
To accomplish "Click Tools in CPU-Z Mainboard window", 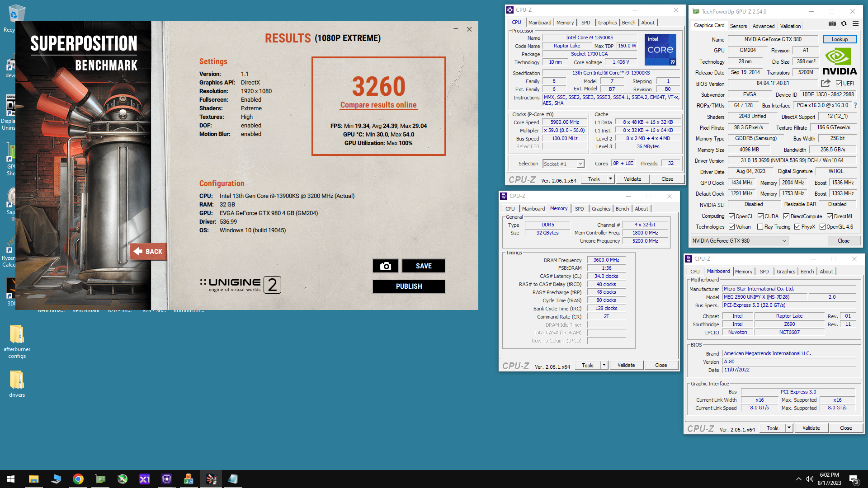I will tap(773, 428).
